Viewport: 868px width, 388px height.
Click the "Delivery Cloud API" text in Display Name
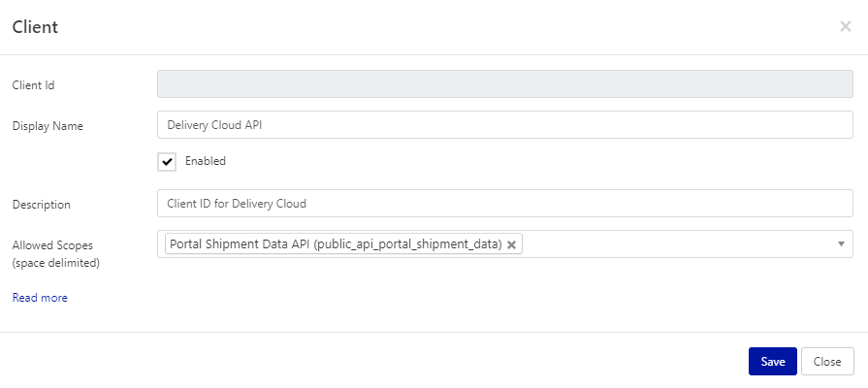pos(221,125)
